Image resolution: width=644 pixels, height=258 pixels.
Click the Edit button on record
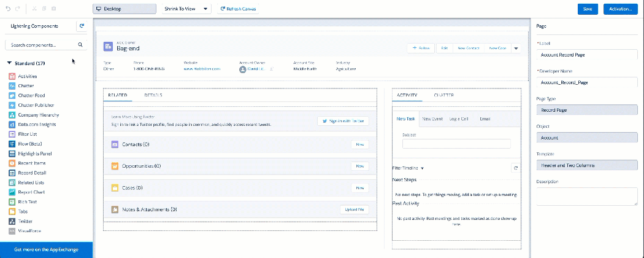(x=445, y=48)
